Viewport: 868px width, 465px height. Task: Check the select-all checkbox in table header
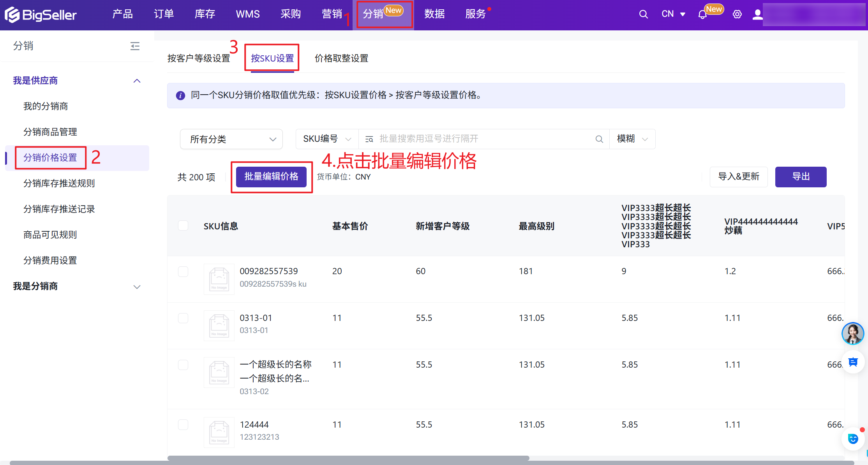coord(183,226)
